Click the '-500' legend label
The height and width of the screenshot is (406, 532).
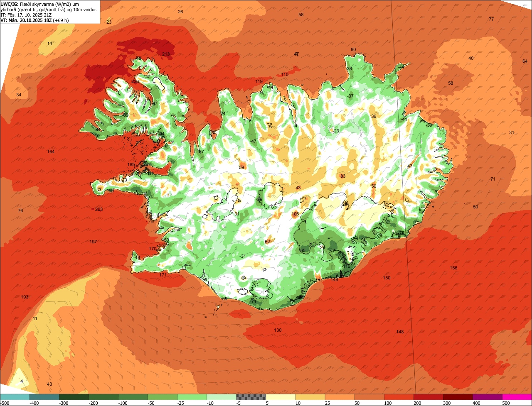(5, 403)
